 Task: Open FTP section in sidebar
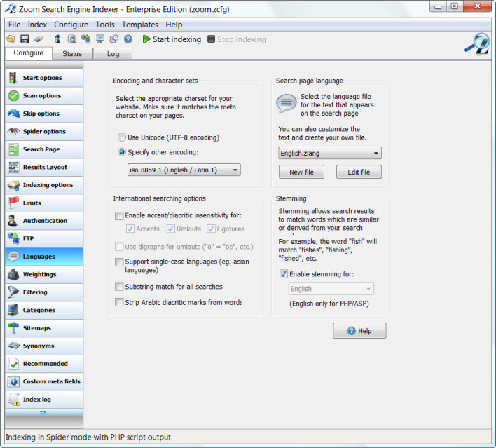point(44,238)
